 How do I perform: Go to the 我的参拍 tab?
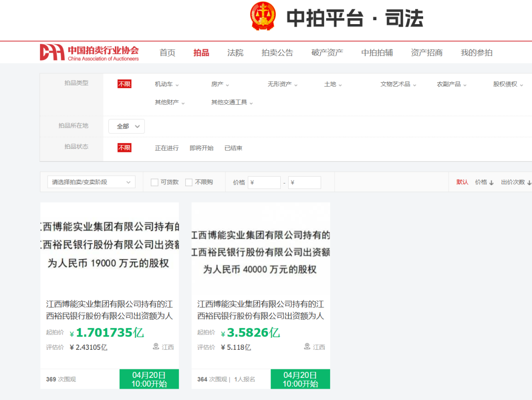tap(476, 53)
